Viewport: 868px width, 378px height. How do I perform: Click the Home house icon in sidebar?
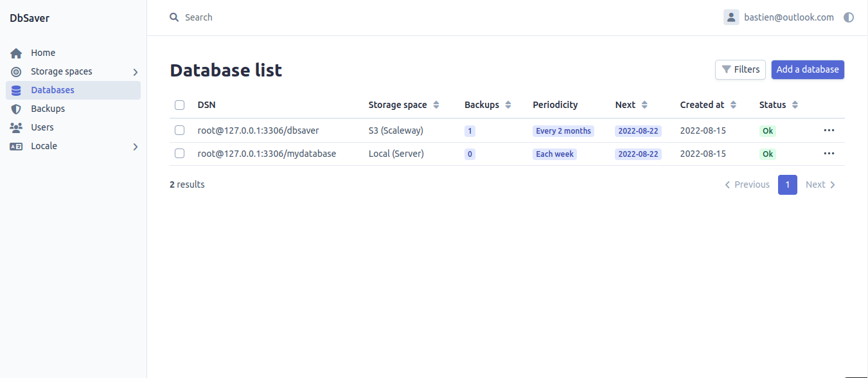[16, 53]
